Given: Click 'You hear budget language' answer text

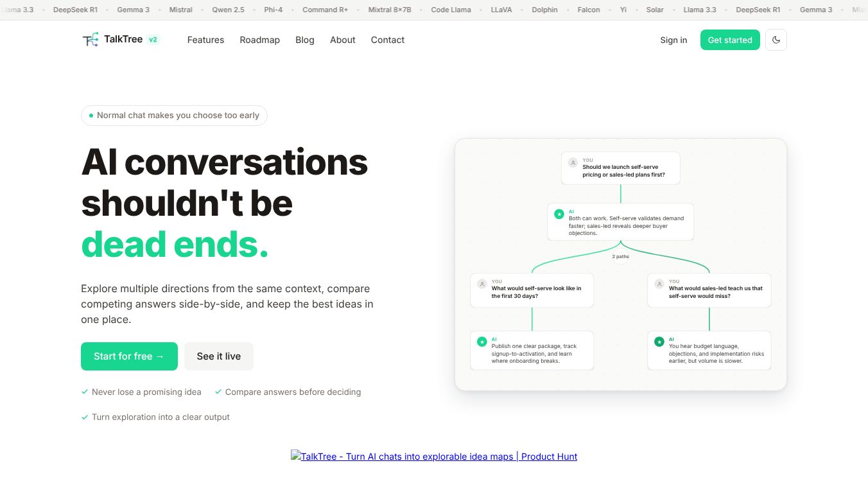Looking at the screenshot, I should click(x=716, y=353).
